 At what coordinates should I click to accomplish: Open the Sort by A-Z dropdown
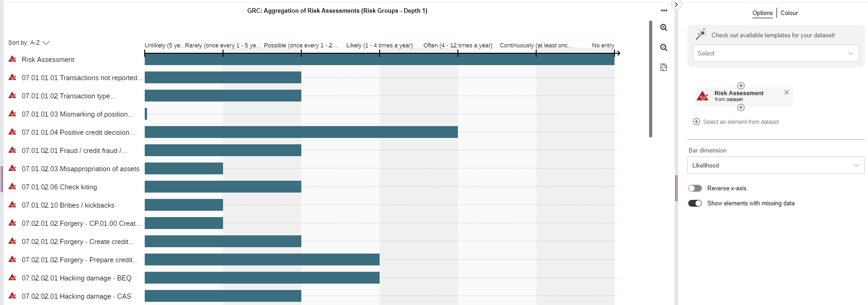29,43
